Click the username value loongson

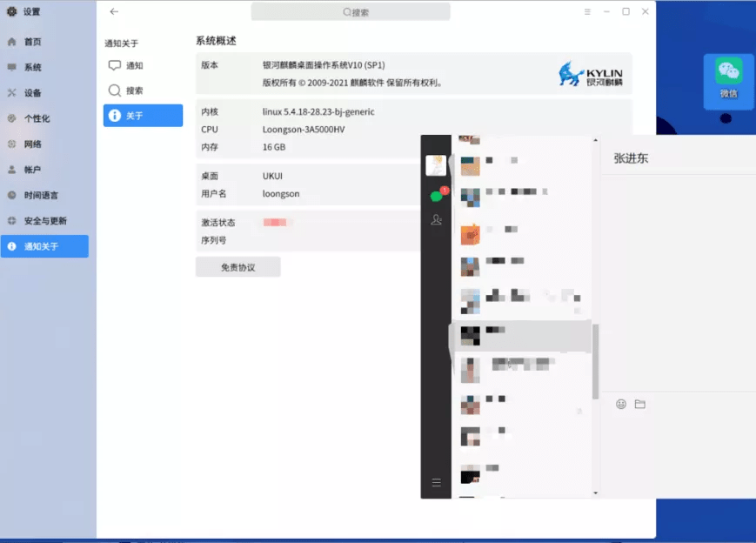[x=281, y=194]
